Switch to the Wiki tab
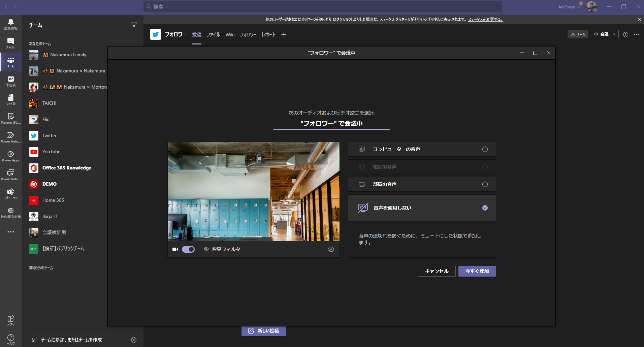Screen dimensions: 644x347 tap(230, 34)
